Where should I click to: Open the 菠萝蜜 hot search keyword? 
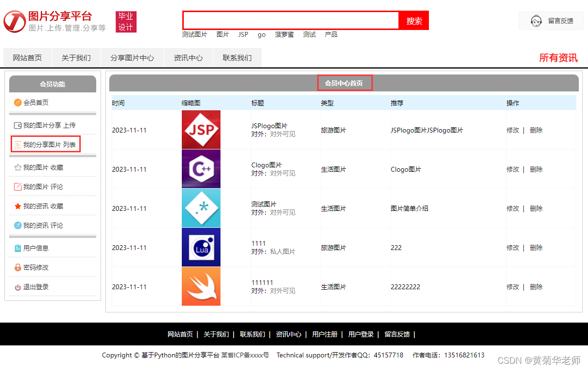click(284, 34)
